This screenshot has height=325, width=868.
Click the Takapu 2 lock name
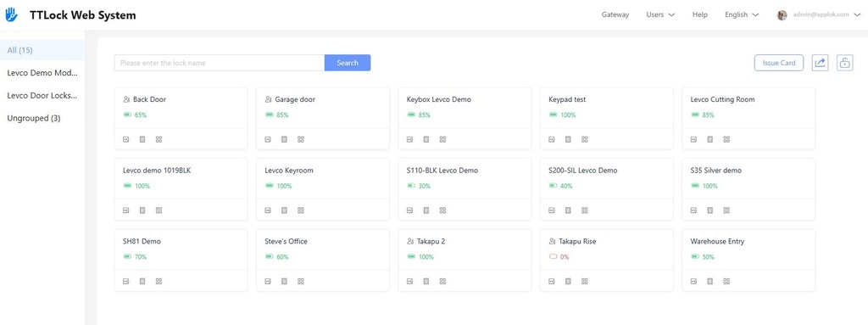[x=431, y=241]
